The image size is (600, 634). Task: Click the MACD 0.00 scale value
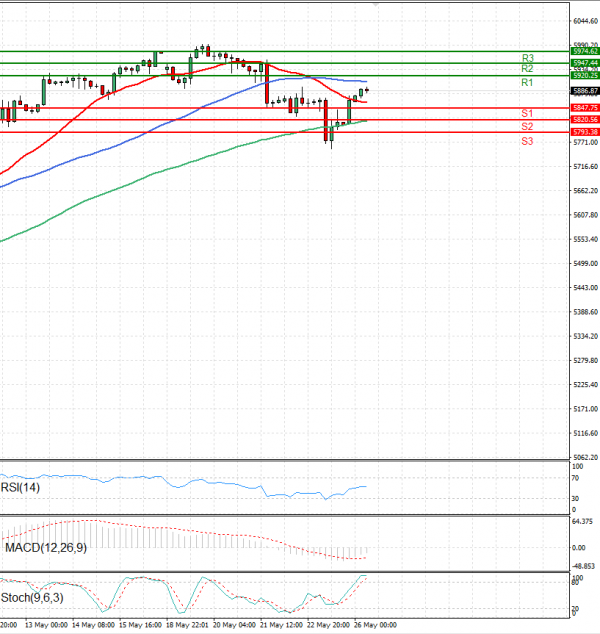579,548
